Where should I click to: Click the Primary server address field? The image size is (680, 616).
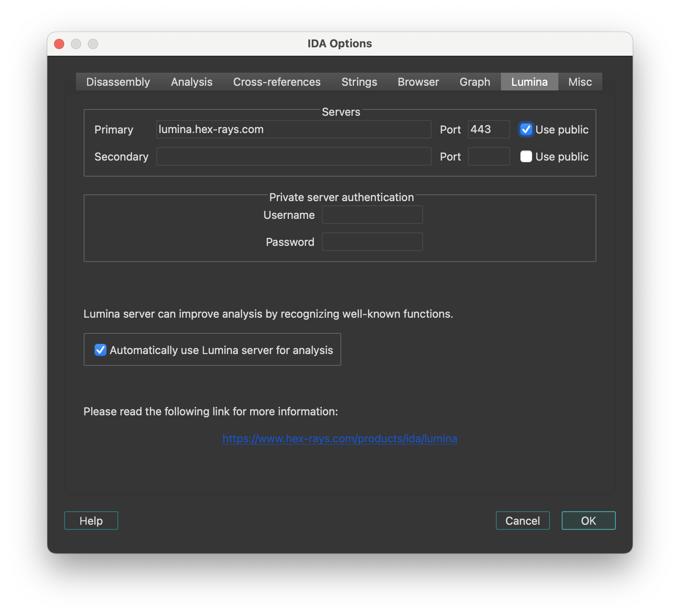pos(294,130)
